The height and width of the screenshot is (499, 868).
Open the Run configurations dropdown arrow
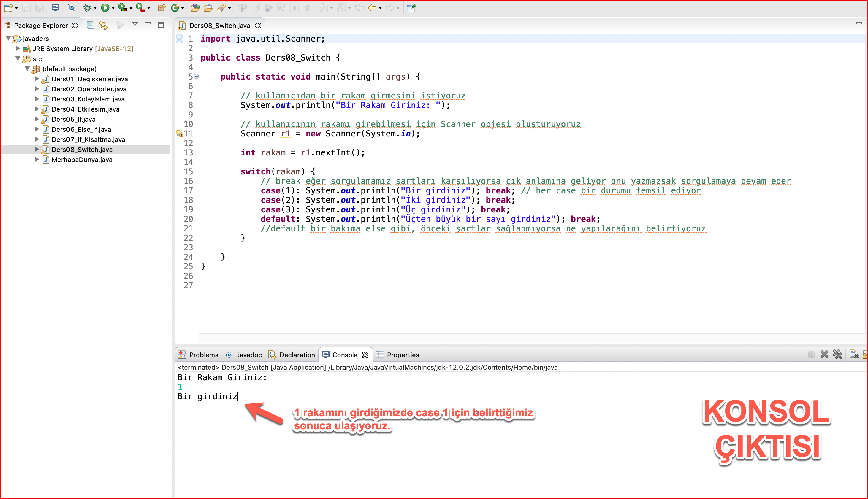(x=113, y=8)
